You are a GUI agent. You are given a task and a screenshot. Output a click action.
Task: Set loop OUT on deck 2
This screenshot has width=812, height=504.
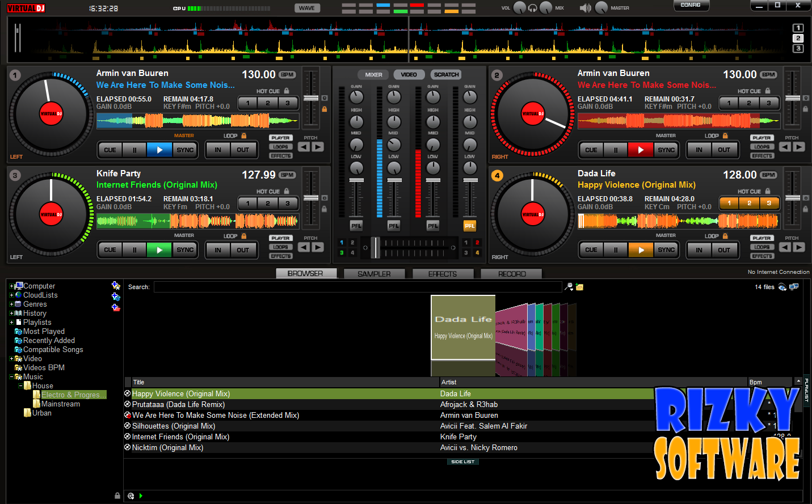click(724, 150)
